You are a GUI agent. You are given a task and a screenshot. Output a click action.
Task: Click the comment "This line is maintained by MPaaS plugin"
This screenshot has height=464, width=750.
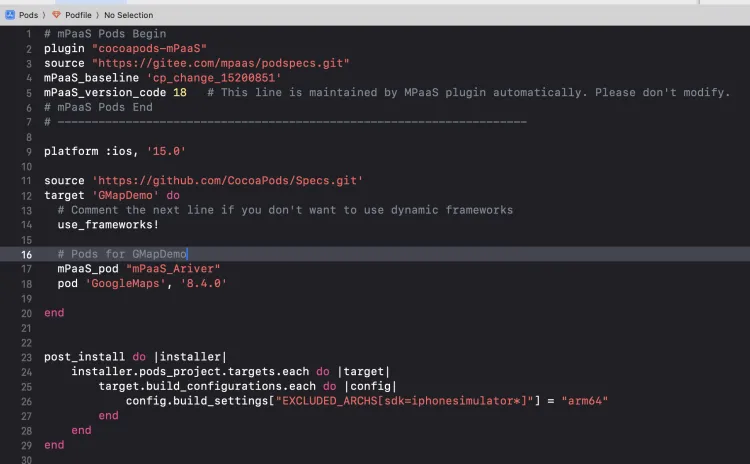pos(469,92)
